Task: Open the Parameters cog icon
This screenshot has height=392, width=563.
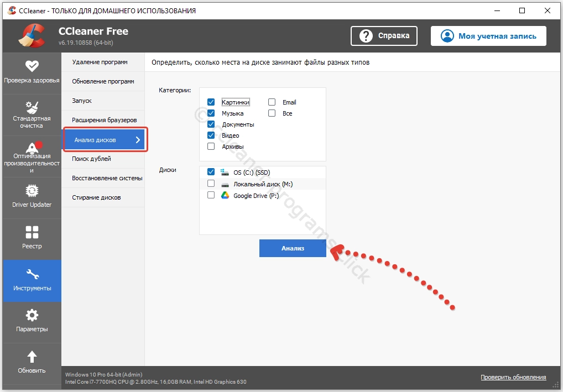Action: [x=32, y=315]
